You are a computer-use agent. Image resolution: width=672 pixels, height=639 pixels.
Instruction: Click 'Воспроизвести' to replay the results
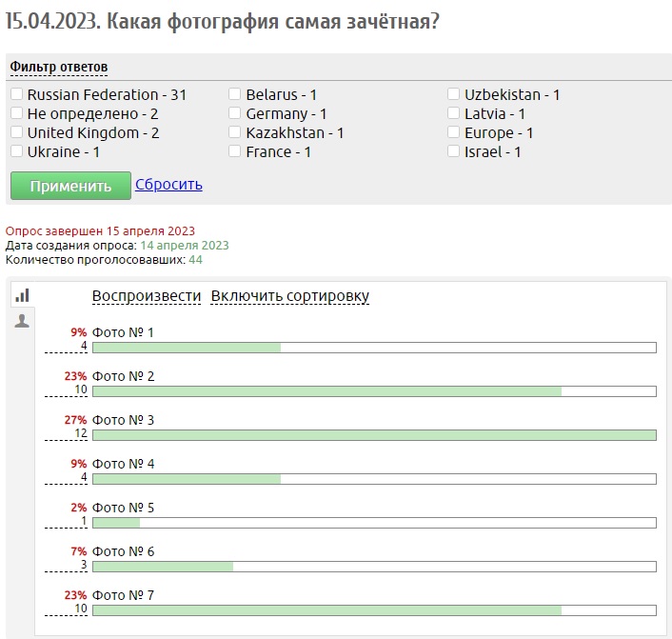147,295
